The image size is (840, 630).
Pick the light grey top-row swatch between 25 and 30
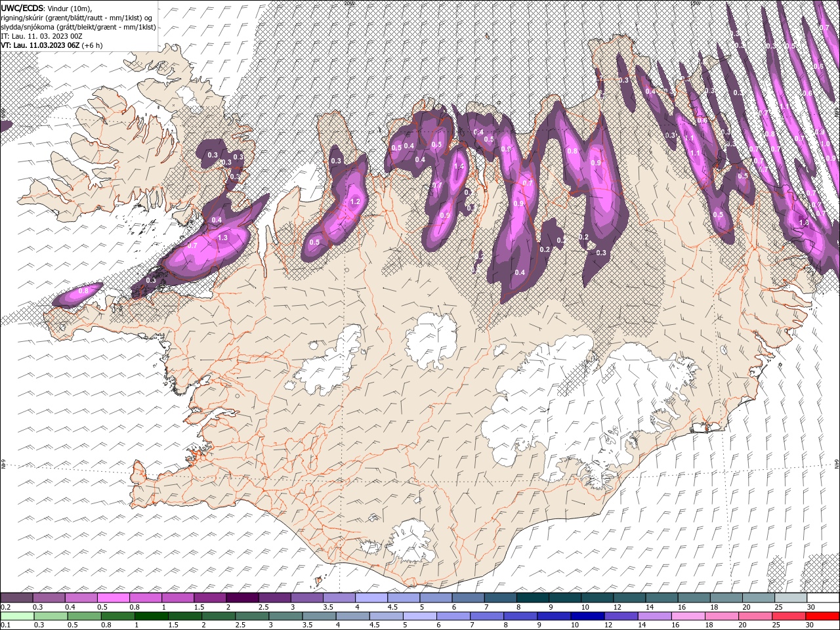(x=790, y=598)
